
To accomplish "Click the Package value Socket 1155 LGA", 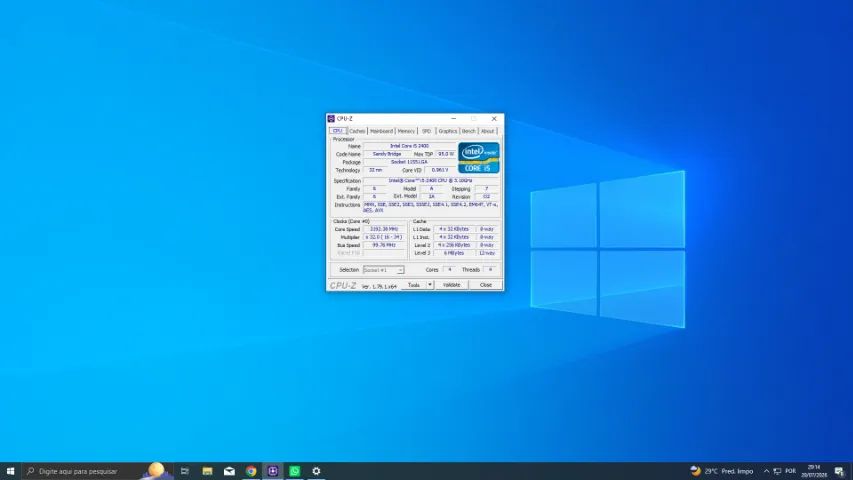I will [x=409, y=162].
